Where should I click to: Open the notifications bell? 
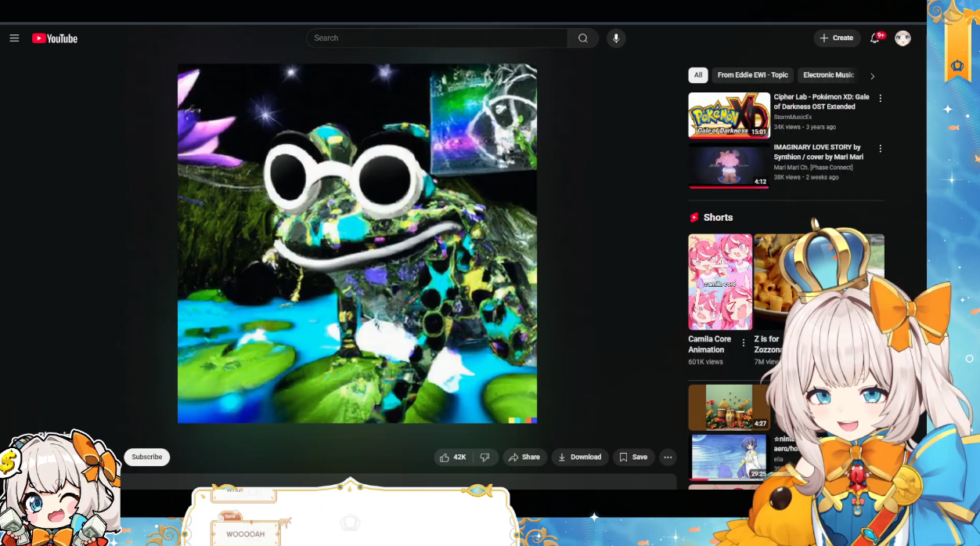tap(875, 38)
